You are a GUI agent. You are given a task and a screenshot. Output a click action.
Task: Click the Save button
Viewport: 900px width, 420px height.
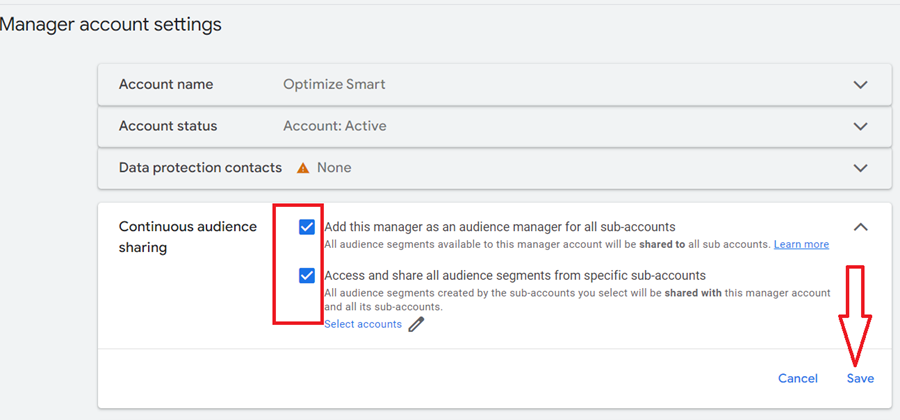tap(860, 378)
